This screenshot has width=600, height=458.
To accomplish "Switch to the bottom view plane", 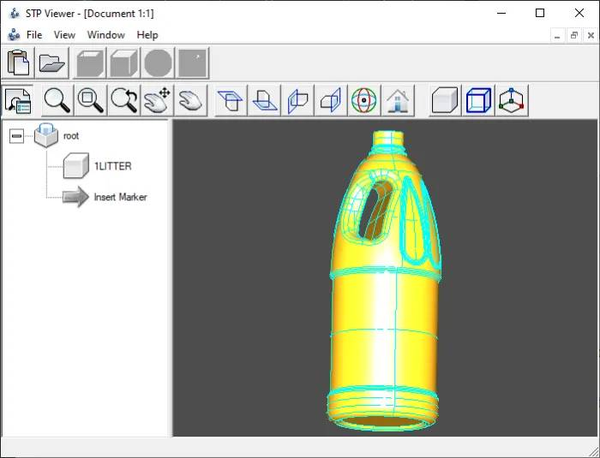I will click(264, 101).
